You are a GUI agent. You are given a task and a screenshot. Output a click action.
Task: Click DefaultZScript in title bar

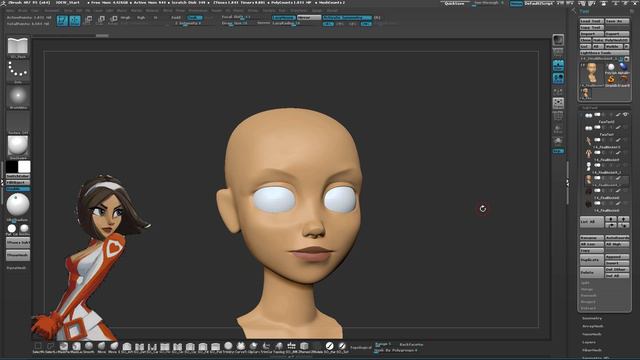point(539,3)
